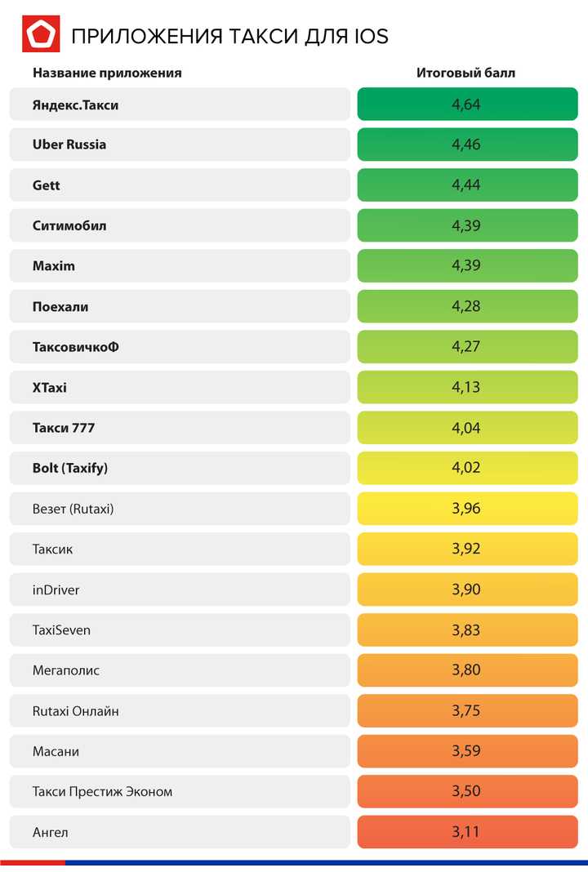This screenshot has width=588, height=872.
Task: Select the ТаксовичкоФ row label
Action: 76,347
